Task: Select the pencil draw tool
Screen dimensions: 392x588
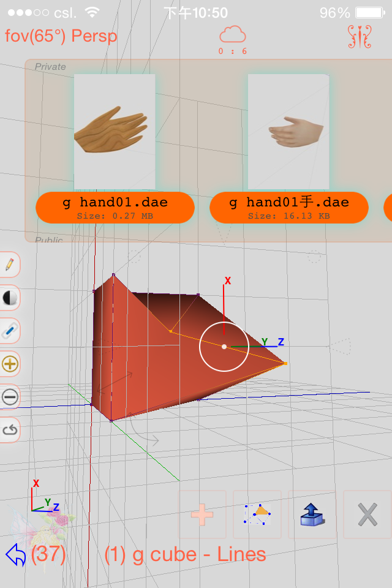Action: pyautogui.click(x=10, y=265)
